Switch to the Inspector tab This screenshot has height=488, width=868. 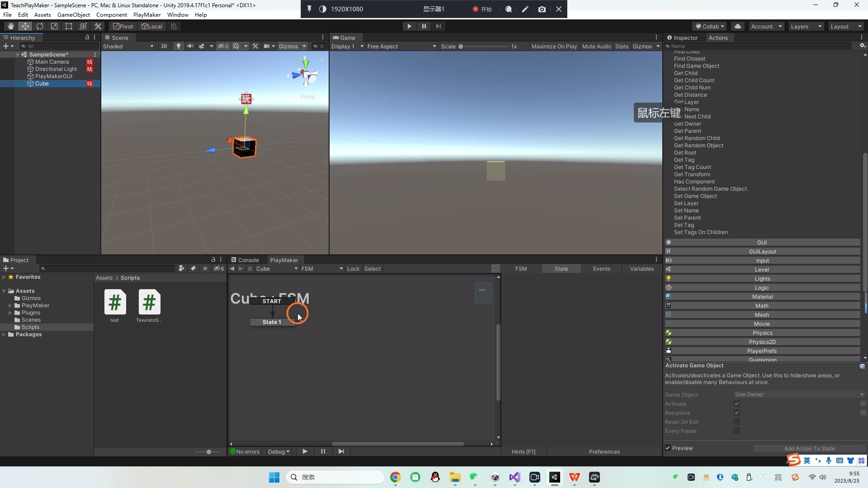coord(682,38)
